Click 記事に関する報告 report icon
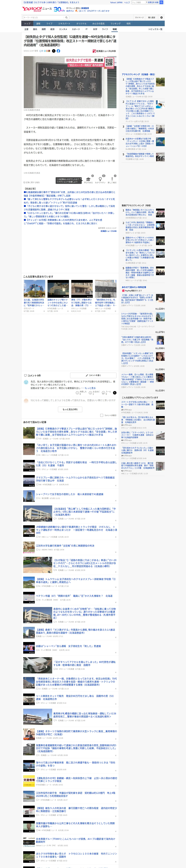 point(32,182)
